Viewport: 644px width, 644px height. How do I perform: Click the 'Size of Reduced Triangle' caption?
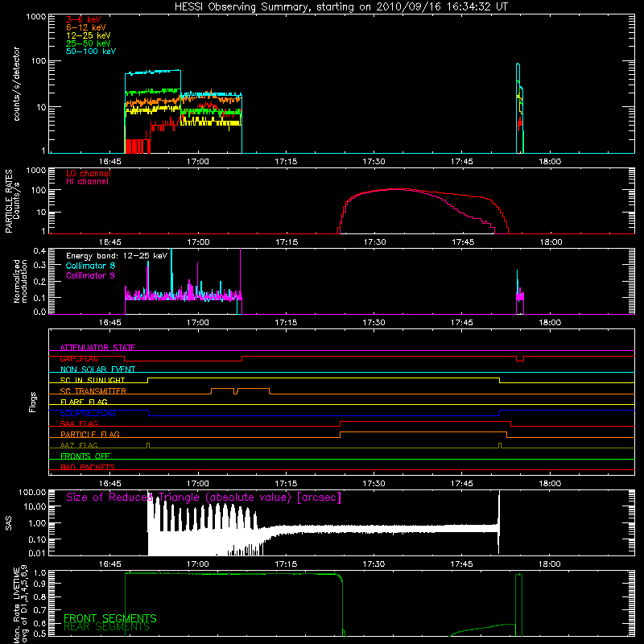204,497
